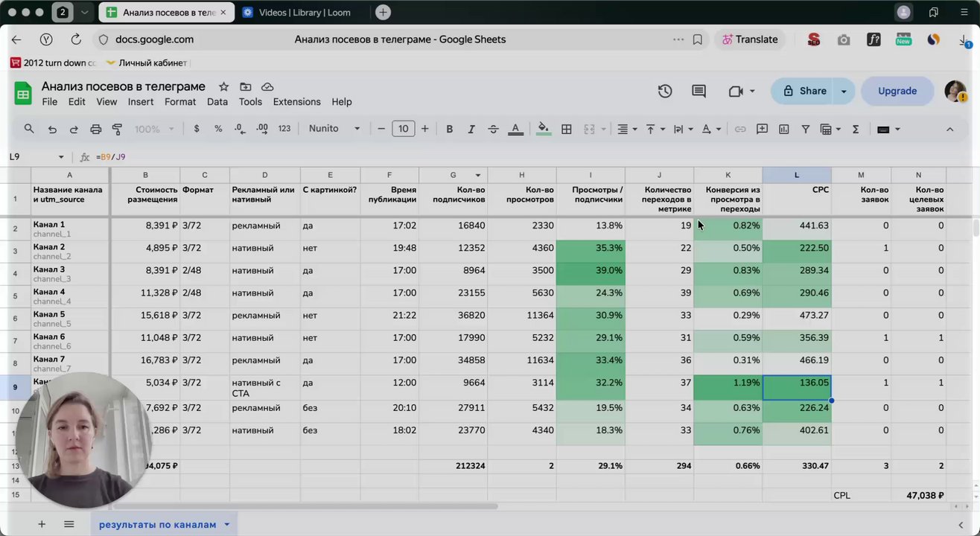Open the comments icon in header
Image resolution: width=980 pixels, height=536 pixels.
(699, 91)
